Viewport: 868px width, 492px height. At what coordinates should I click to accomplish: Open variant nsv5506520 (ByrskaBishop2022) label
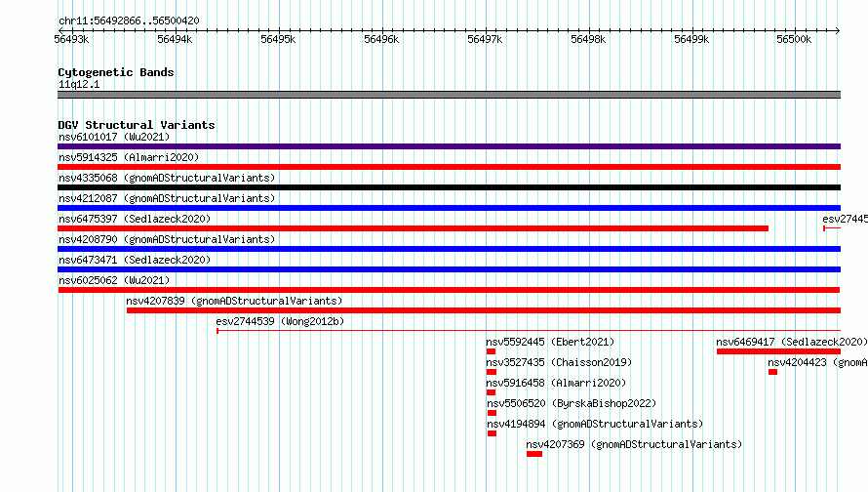[x=572, y=403]
